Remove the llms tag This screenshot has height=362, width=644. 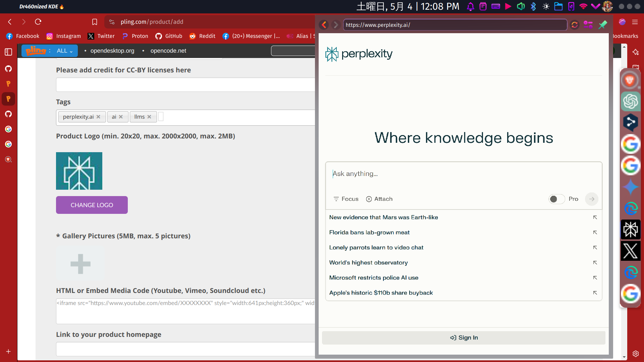(149, 117)
